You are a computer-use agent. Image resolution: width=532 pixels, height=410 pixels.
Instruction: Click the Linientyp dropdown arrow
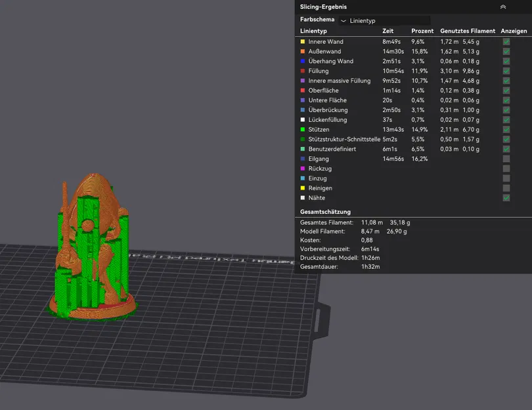point(344,21)
